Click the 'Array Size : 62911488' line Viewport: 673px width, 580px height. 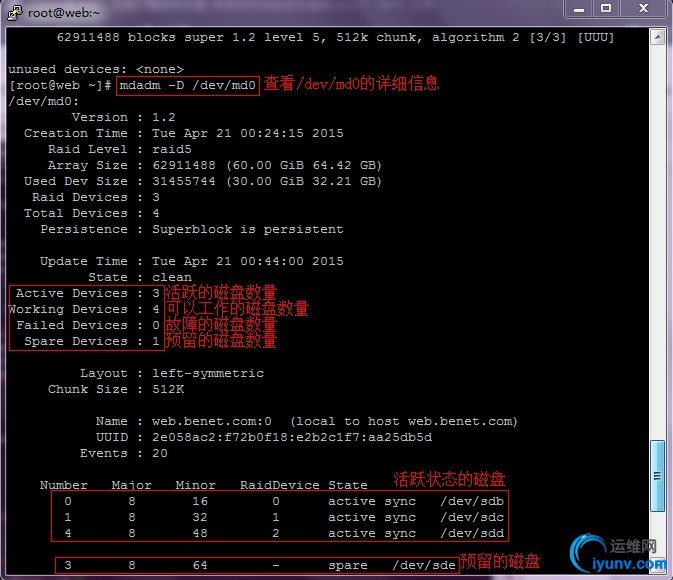click(215, 165)
